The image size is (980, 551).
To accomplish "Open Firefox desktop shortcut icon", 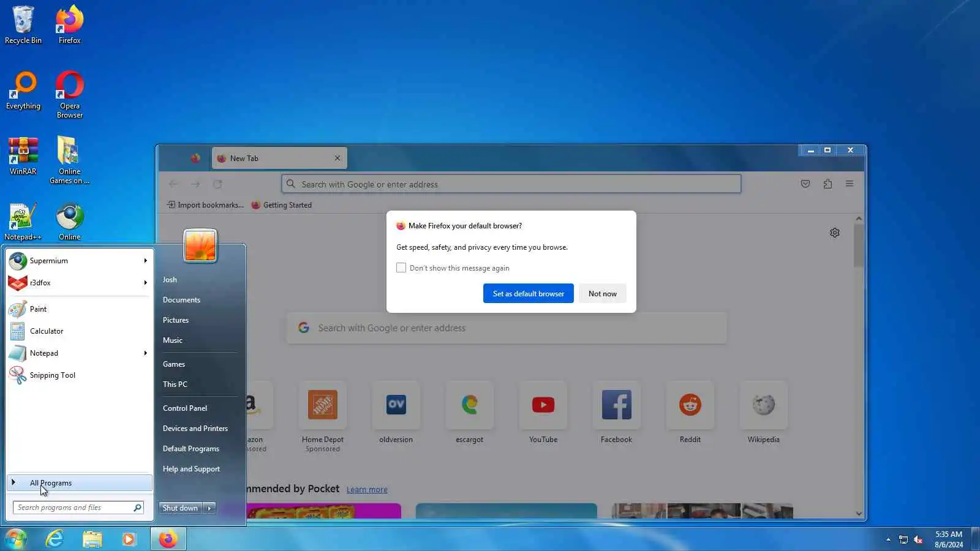I will tap(70, 25).
